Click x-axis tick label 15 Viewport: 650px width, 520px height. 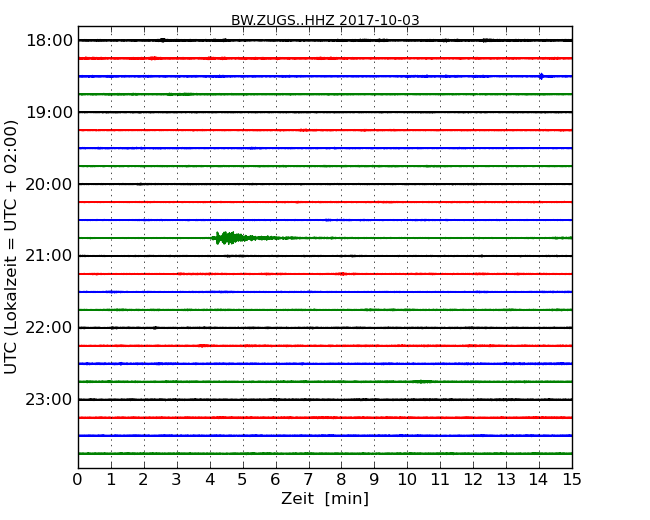click(x=572, y=480)
